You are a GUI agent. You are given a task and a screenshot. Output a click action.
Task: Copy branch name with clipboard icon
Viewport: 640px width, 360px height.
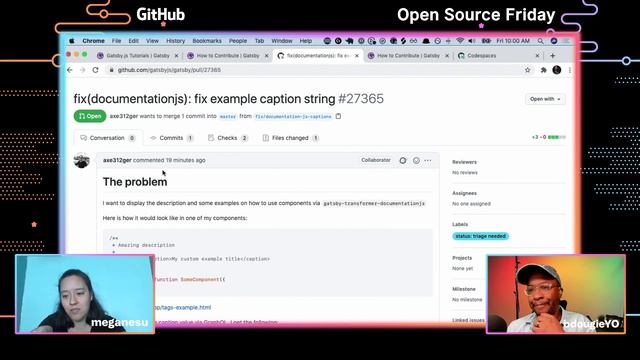tap(338, 116)
